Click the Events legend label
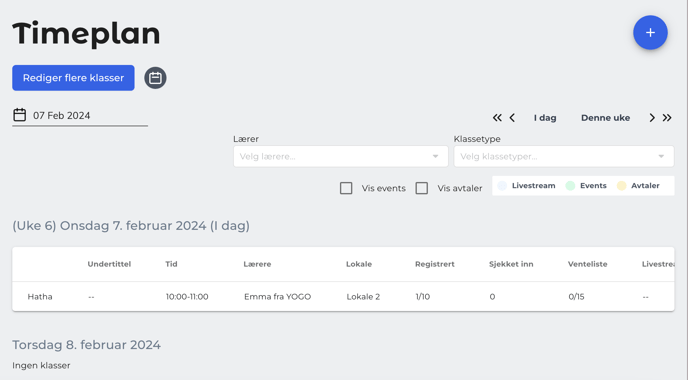The width and height of the screenshot is (688, 380). [x=593, y=186]
